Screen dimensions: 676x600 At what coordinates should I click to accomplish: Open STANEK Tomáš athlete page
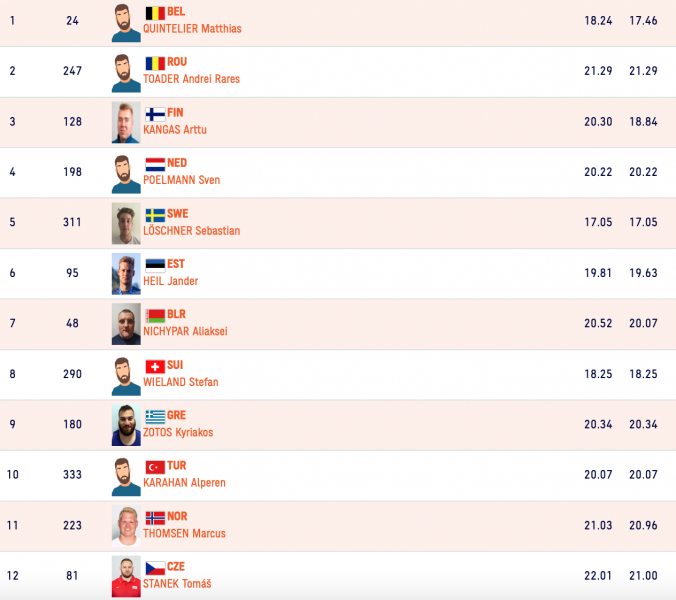[x=177, y=584]
